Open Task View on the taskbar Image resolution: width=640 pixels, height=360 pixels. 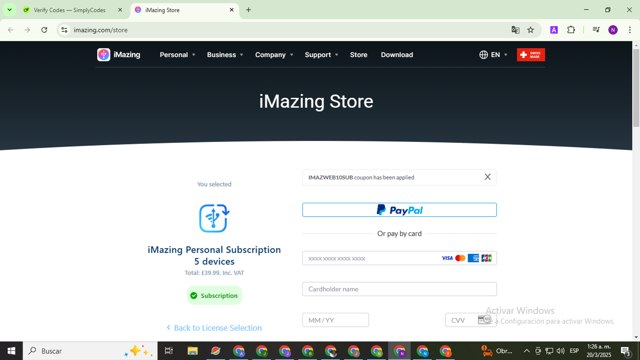coord(169,351)
